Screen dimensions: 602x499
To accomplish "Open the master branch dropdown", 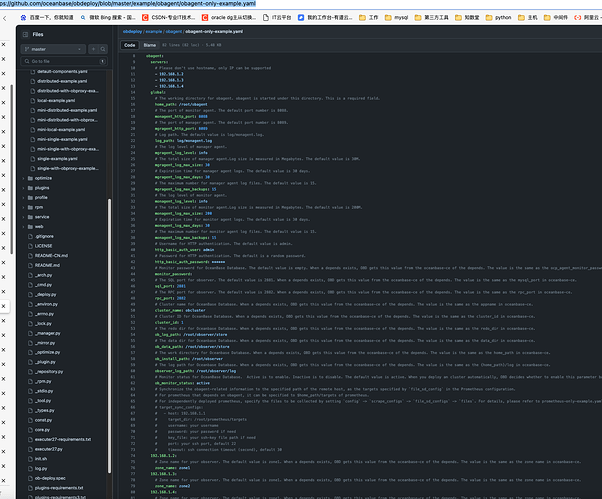I will point(53,49).
